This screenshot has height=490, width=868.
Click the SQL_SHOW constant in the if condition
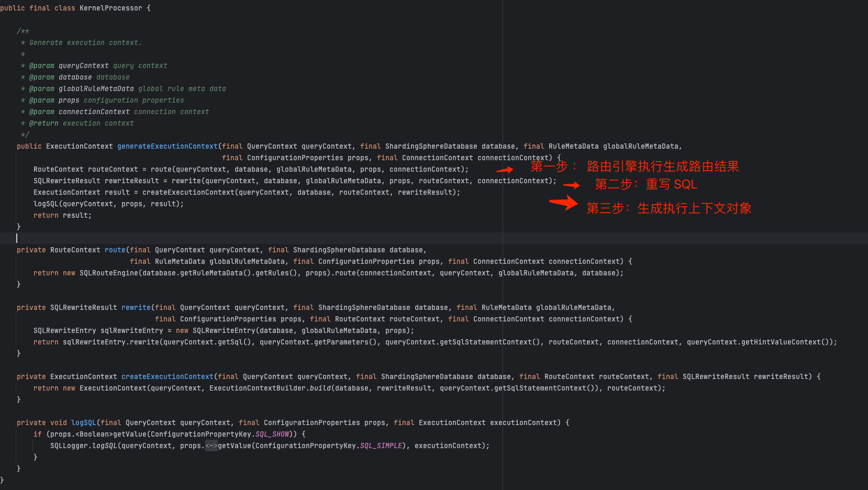tap(272, 435)
